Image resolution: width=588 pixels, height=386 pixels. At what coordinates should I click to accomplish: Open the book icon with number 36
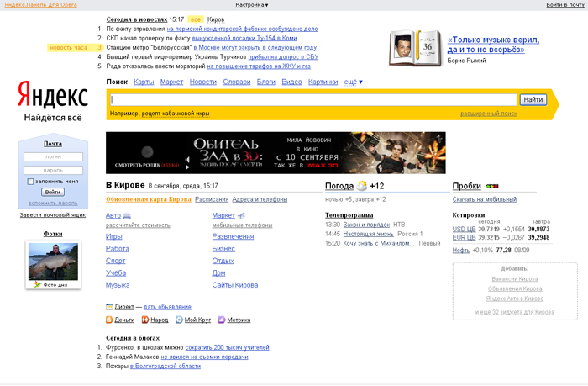416,48
